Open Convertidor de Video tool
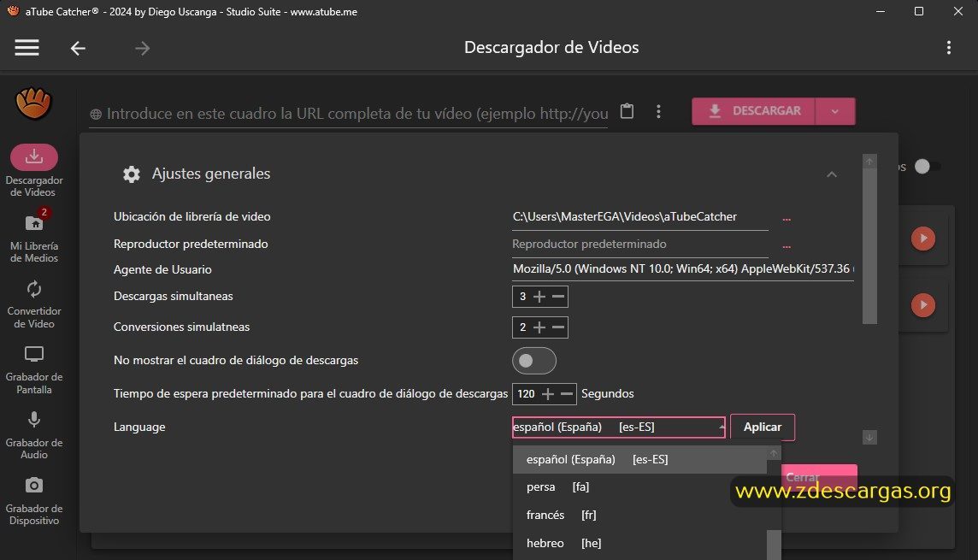 click(x=34, y=305)
